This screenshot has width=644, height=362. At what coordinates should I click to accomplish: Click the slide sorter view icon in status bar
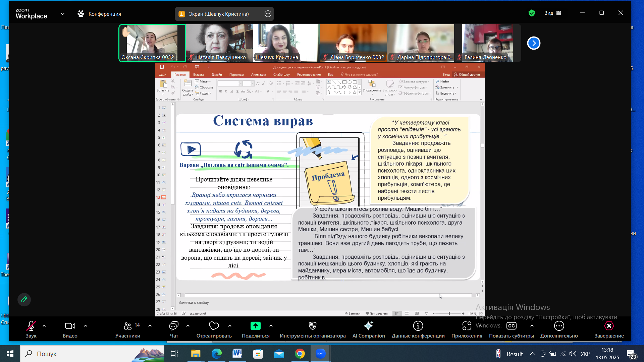pyautogui.click(x=407, y=314)
